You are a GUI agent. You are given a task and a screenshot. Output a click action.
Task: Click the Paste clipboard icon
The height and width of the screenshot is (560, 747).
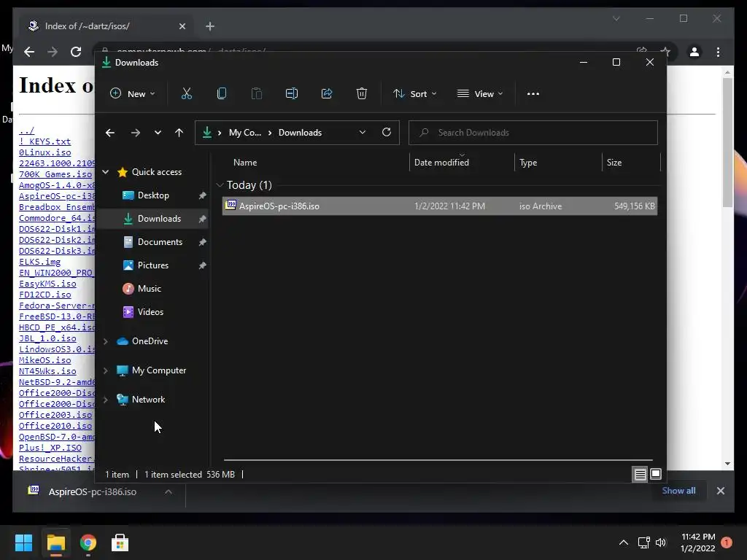[x=256, y=93]
